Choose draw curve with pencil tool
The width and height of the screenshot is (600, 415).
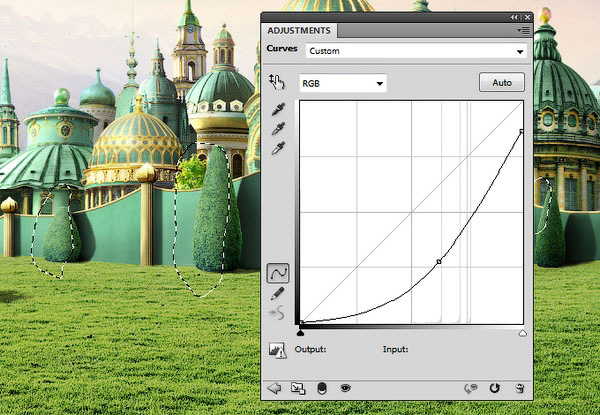(277, 293)
